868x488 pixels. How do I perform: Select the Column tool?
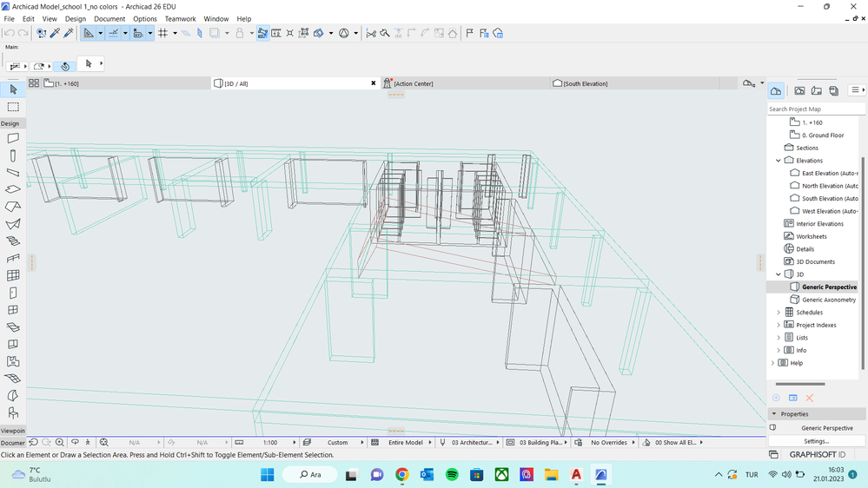(13, 155)
